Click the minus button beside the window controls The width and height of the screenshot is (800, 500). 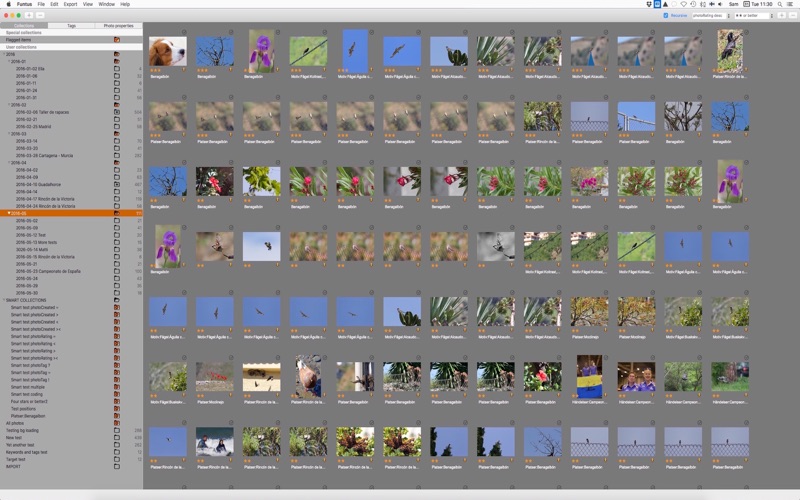(x=40, y=15)
